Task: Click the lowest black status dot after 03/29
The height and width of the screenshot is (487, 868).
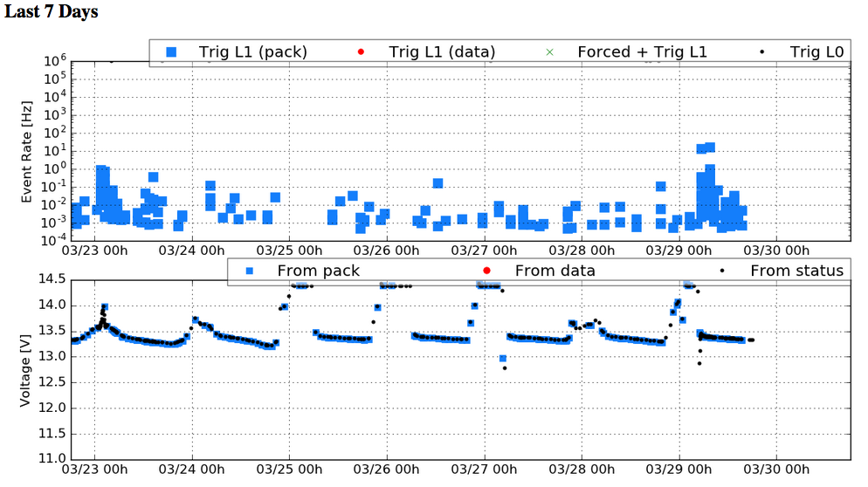Action: coord(699,364)
